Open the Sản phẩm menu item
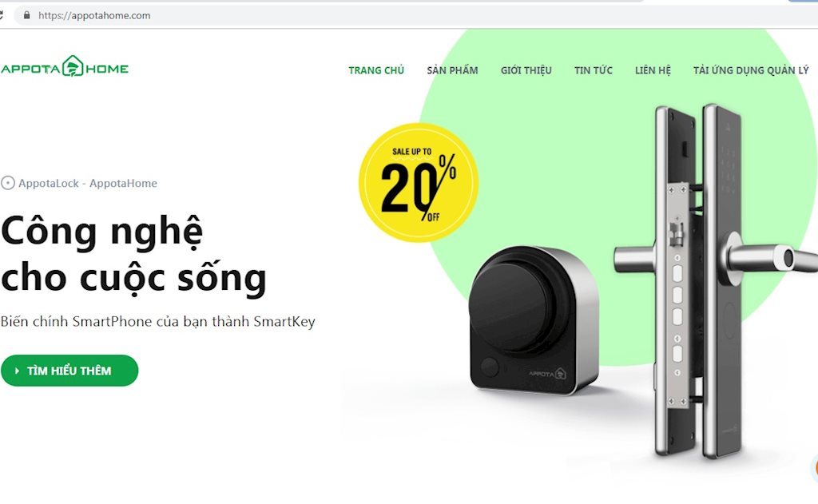This screenshot has height=504, width=818. [452, 70]
